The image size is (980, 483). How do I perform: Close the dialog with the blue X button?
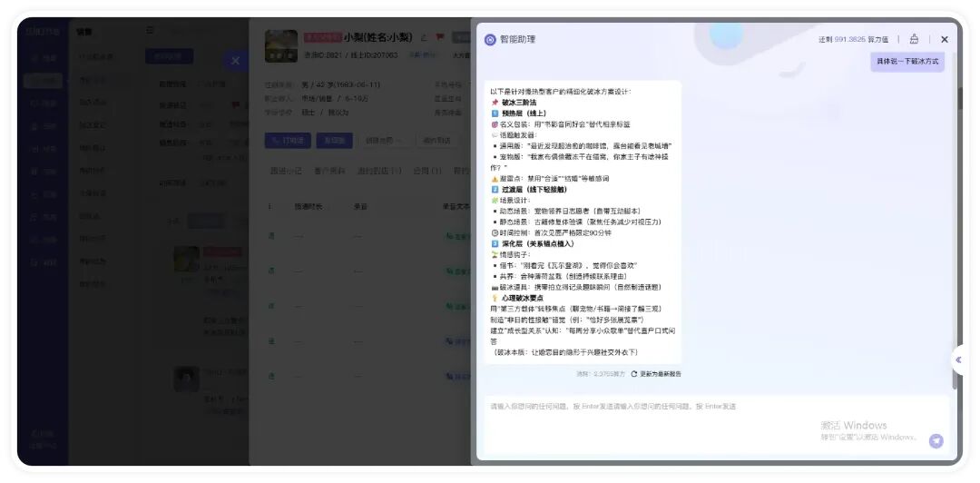click(x=234, y=61)
